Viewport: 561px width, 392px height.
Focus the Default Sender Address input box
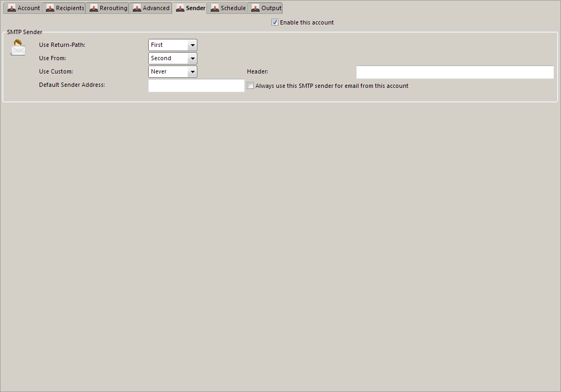click(196, 86)
